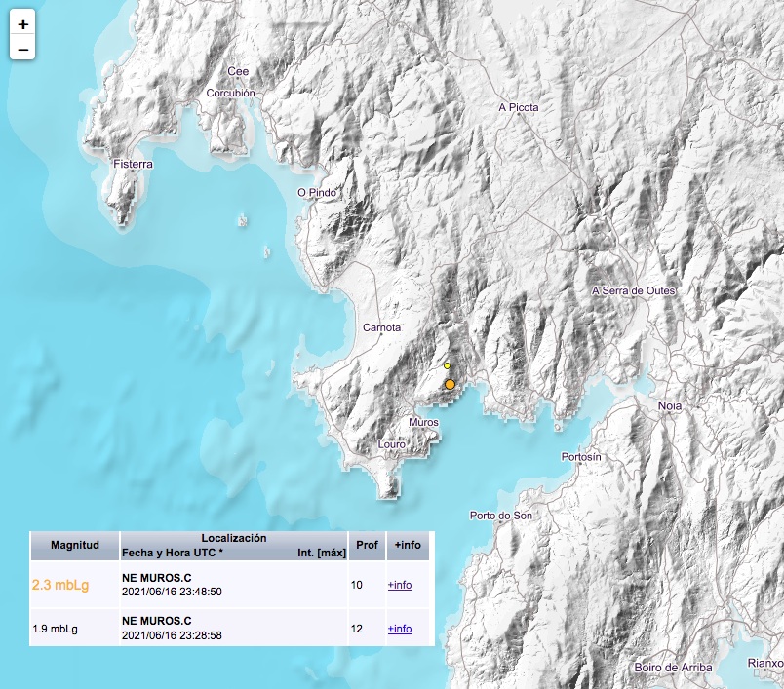This screenshot has width=784, height=689.
Task: Zoom out with the minus button
Action: click(23, 49)
